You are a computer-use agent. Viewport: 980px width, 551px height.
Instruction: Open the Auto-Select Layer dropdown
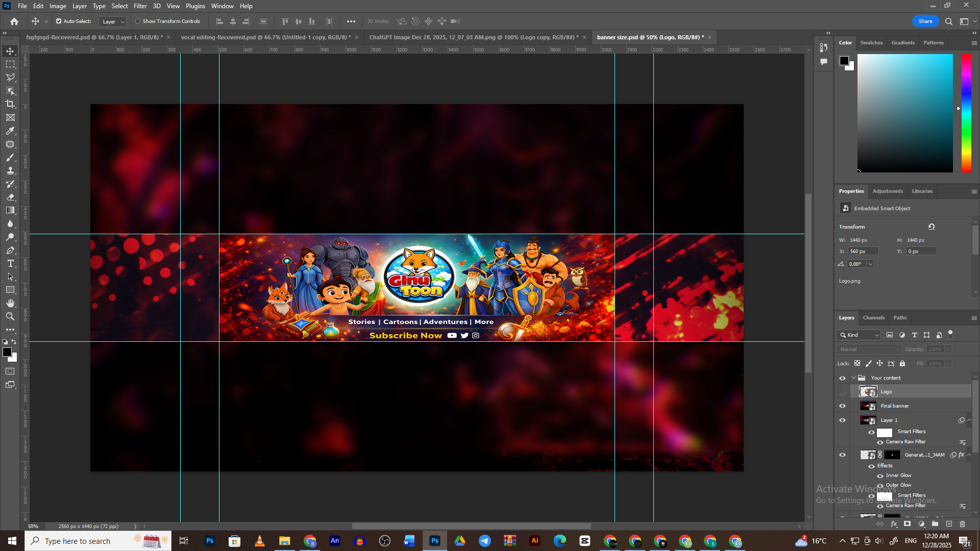click(x=113, y=22)
